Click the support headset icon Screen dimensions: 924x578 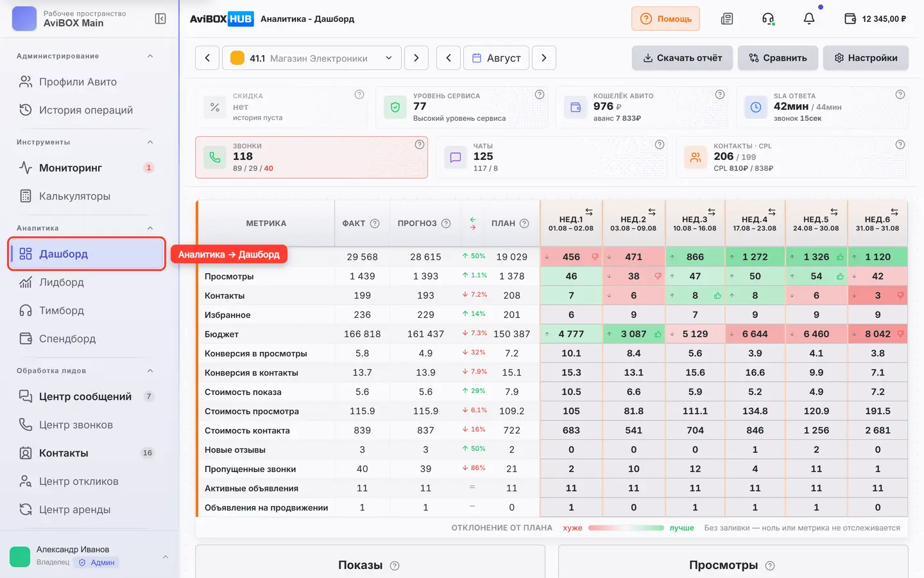tap(768, 19)
